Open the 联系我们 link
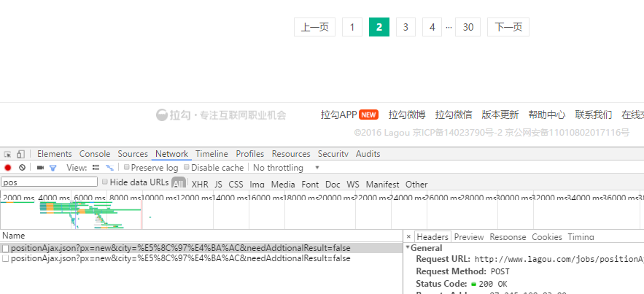644x294 pixels. [x=594, y=115]
